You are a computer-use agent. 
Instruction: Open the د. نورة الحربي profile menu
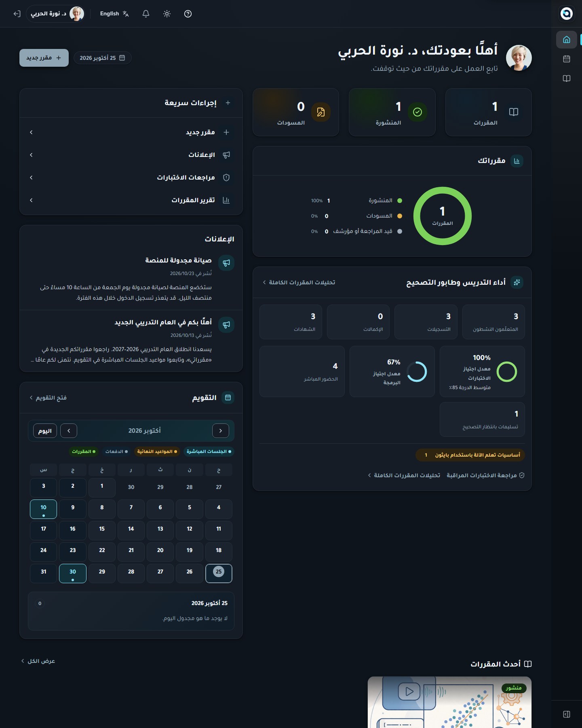click(56, 14)
